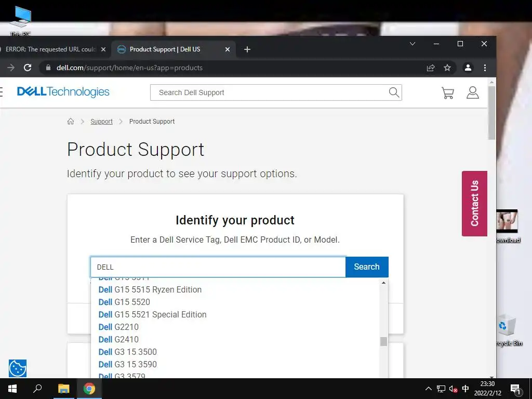Switch to the ERROR requested URL tab

(x=51, y=49)
